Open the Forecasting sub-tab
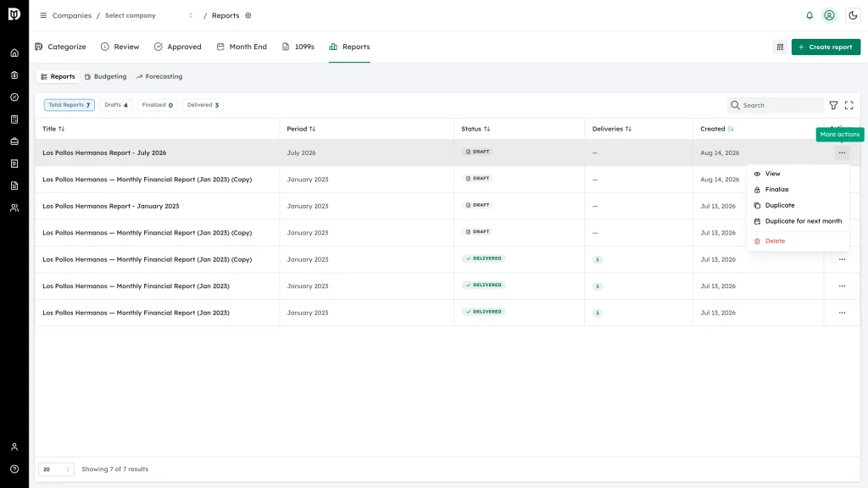The image size is (868, 488). pos(159,77)
